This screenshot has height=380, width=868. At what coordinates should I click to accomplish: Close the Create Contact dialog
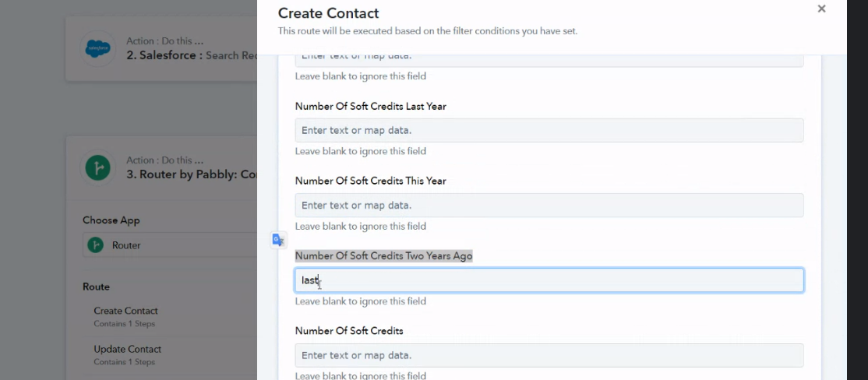tap(821, 9)
